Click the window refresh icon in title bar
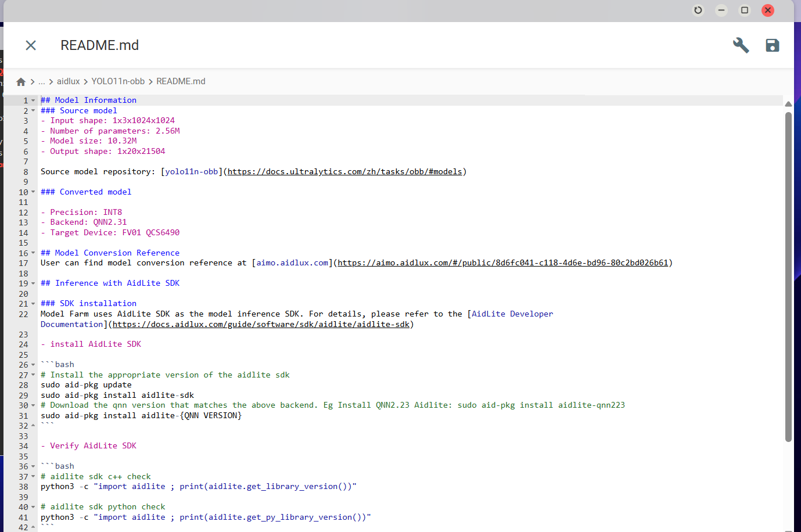This screenshot has height=532, width=801. tap(698, 10)
